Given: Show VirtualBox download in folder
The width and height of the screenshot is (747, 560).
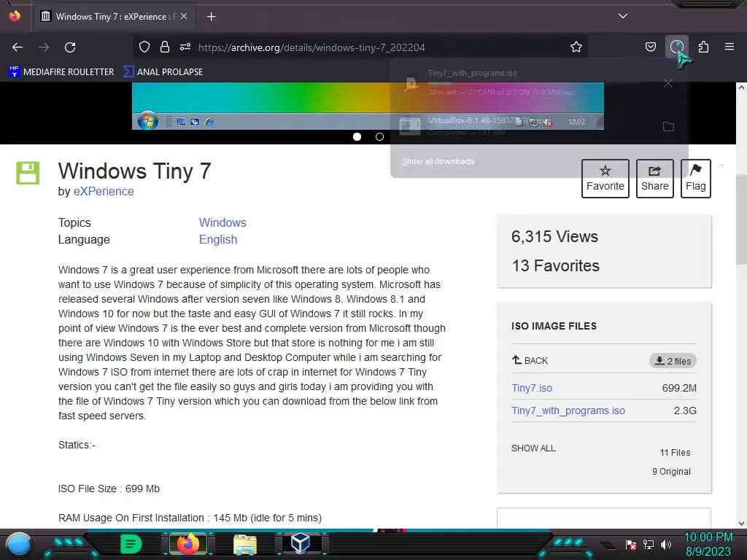Looking at the screenshot, I should click(668, 127).
